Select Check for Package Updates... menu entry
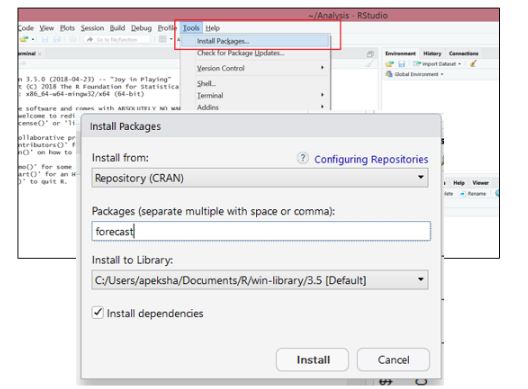Image resolution: width=528 pixels, height=389 pixels. click(x=241, y=53)
